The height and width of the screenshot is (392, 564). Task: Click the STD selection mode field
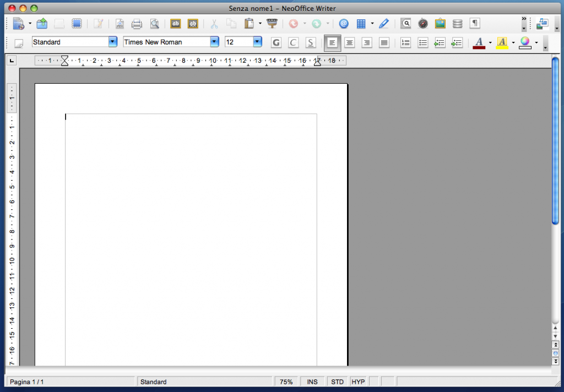tap(338, 382)
